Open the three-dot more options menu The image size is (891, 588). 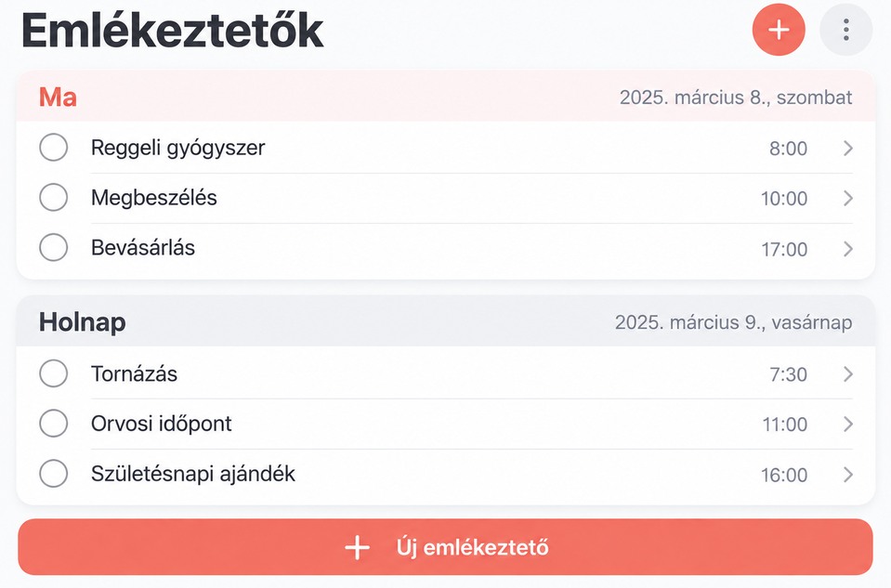pyautogui.click(x=846, y=30)
